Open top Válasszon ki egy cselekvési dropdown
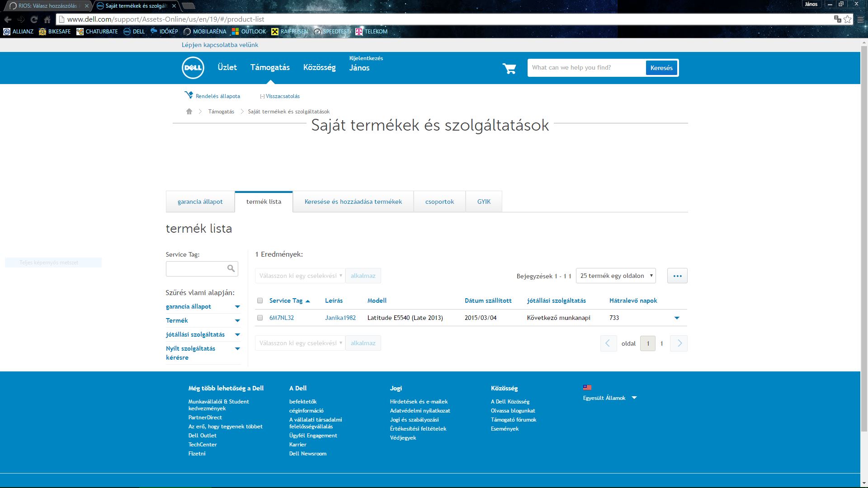The width and height of the screenshot is (868, 488). click(x=300, y=276)
